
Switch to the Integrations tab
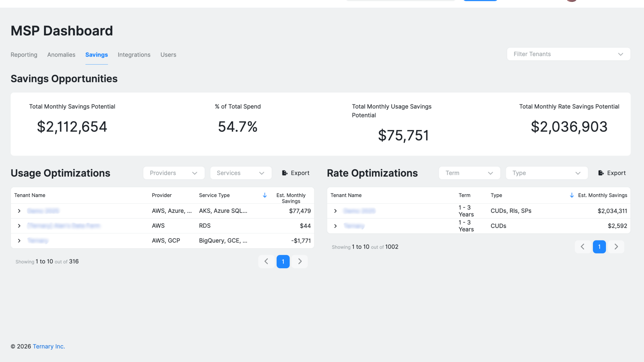(x=134, y=55)
